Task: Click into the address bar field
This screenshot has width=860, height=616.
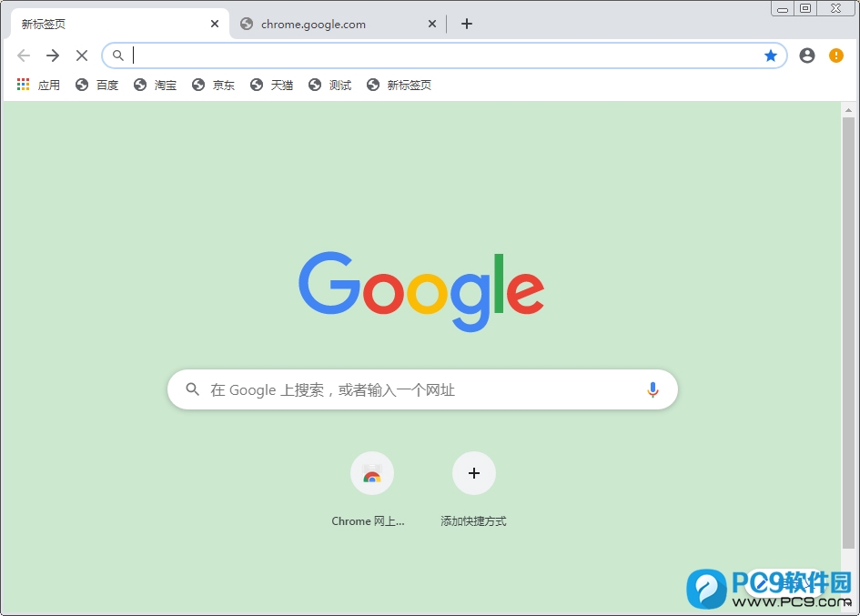Action: tap(444, 56)
